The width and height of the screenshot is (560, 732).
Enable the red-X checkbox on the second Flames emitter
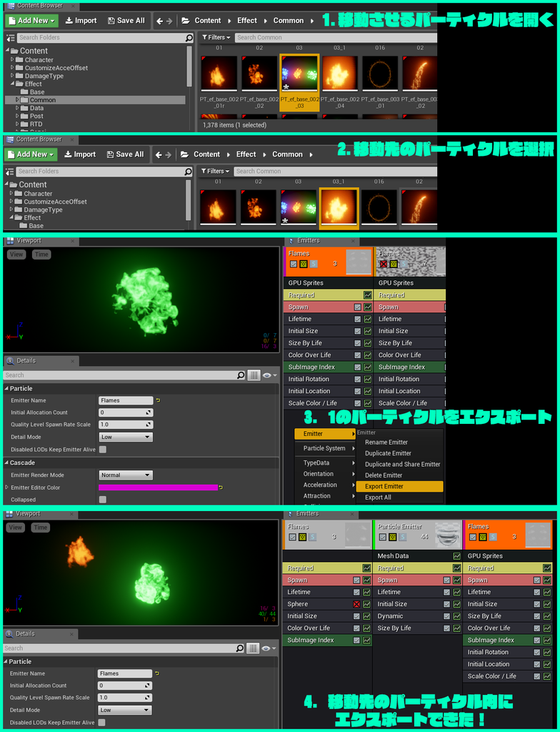(x=384, y=264)
